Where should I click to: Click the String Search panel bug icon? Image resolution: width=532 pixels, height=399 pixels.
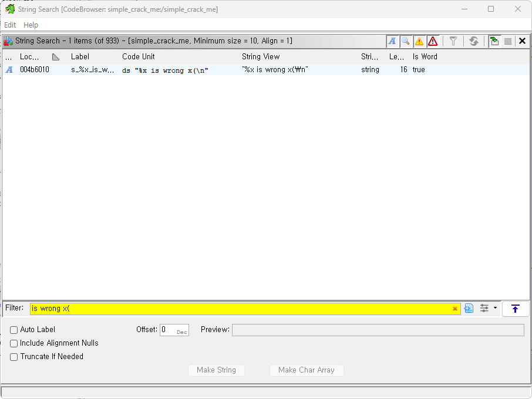[x=8, y=41]
